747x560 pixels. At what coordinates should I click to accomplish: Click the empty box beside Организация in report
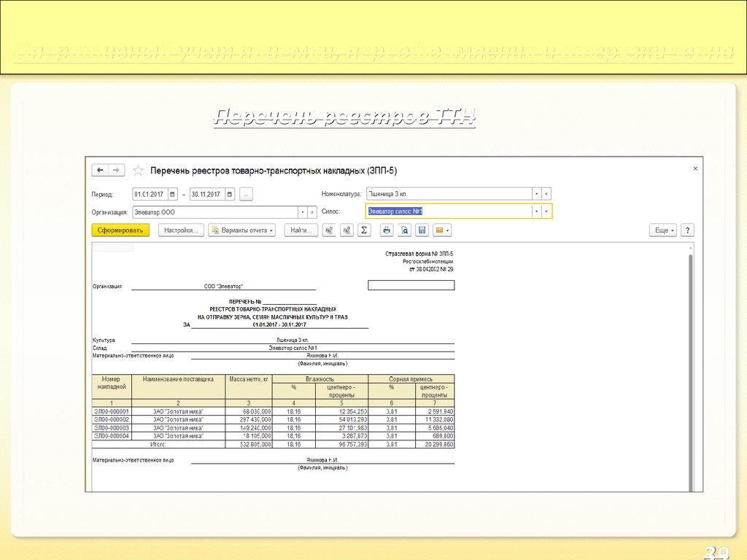[x=411, y=285]
